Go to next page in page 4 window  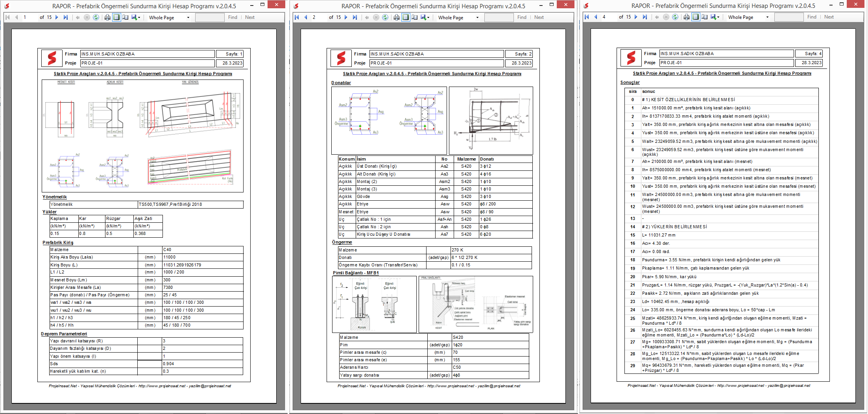pyautogui.click(x=636, y=17)
